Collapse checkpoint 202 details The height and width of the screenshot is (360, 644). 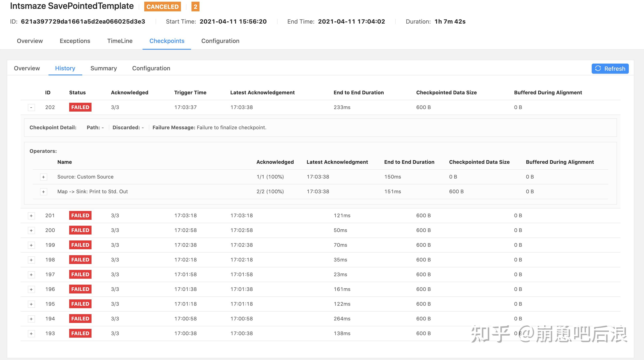(31, 107)
